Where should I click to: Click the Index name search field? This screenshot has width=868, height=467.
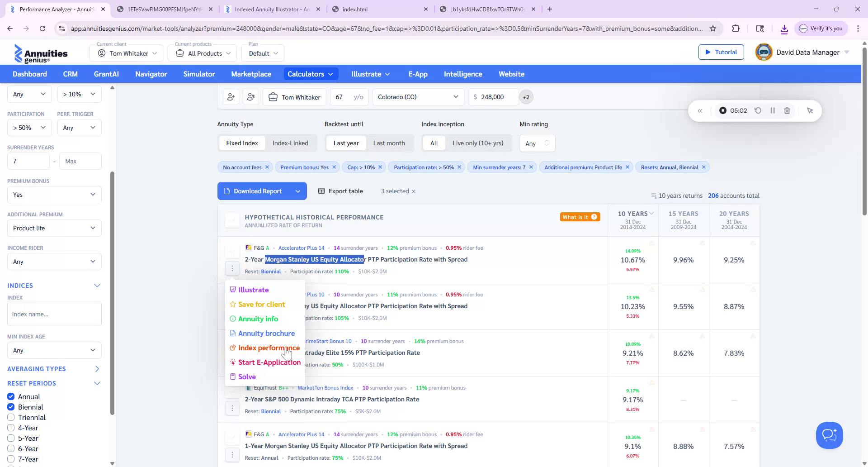54,314
